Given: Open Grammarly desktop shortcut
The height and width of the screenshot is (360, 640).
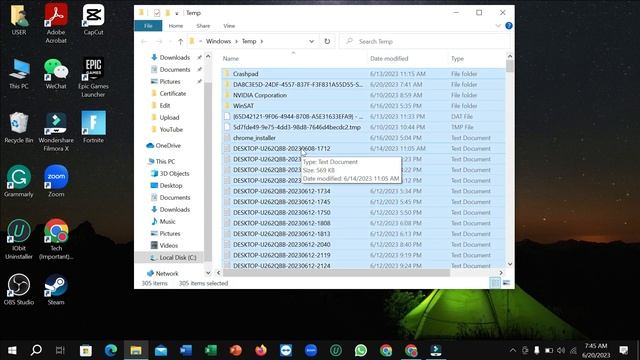Looking at the screenshot, I should 19,182.
